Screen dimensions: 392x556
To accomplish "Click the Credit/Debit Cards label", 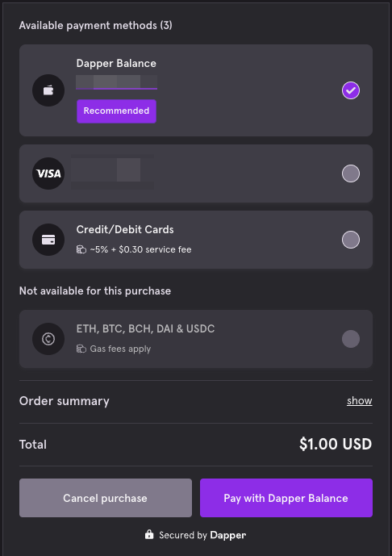I will click(125, 230).
